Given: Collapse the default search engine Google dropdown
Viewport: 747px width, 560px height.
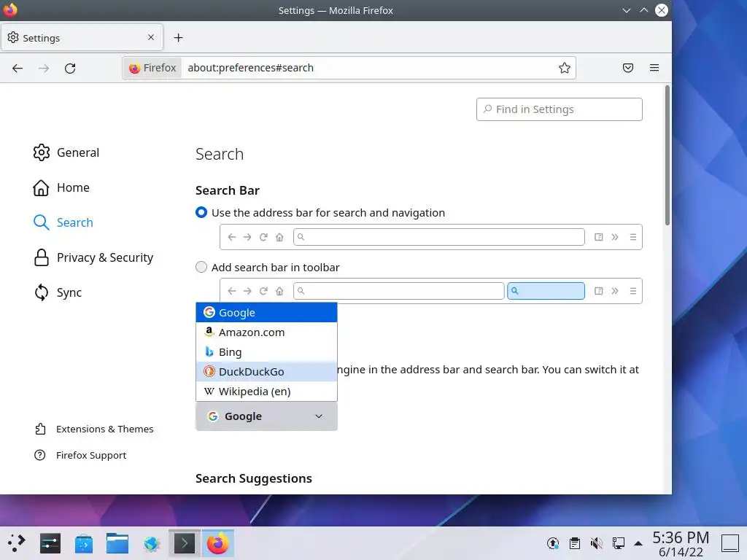Looking at the screenshot, I should (x=266, y=416).
